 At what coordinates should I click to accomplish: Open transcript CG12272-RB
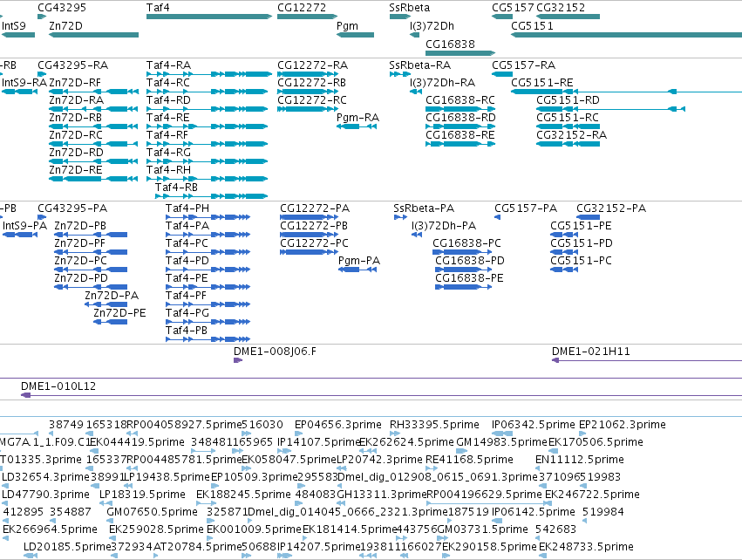click(x=311, y=82)
